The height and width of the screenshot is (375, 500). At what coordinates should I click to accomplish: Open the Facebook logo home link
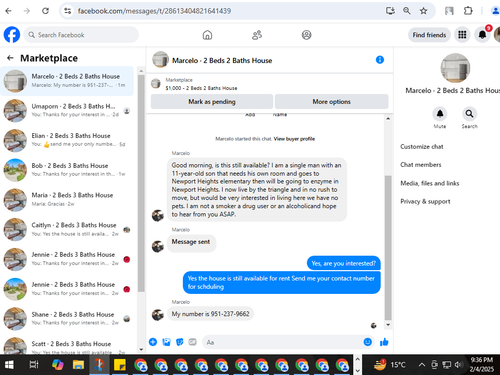pos(12,35)
